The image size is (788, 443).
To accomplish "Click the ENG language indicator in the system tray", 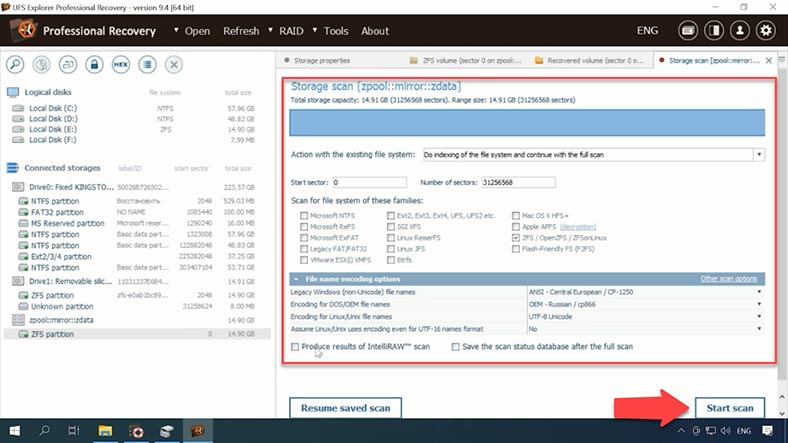I will [744, 431].
